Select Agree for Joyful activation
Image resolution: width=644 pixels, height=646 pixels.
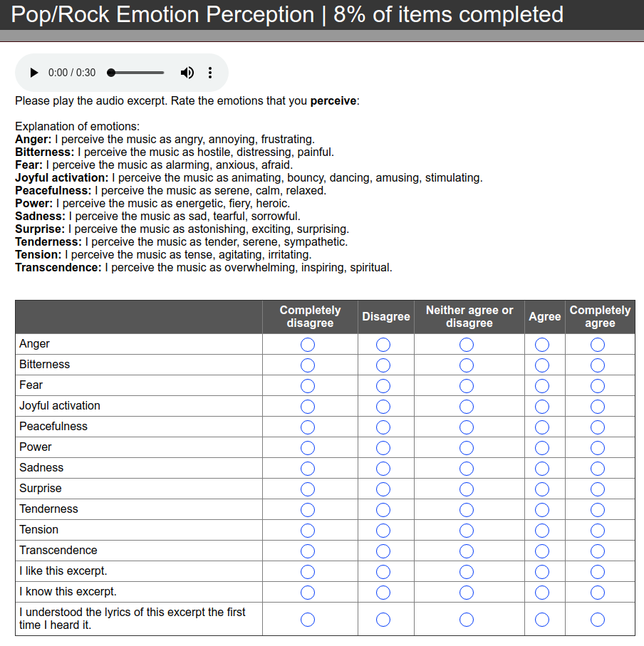pos(542,407)
